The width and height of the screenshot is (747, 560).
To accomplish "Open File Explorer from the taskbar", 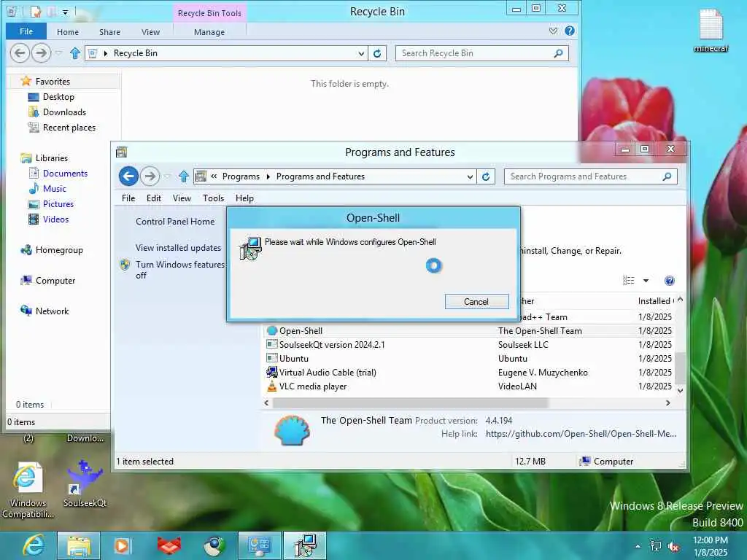I will point(79,545).
